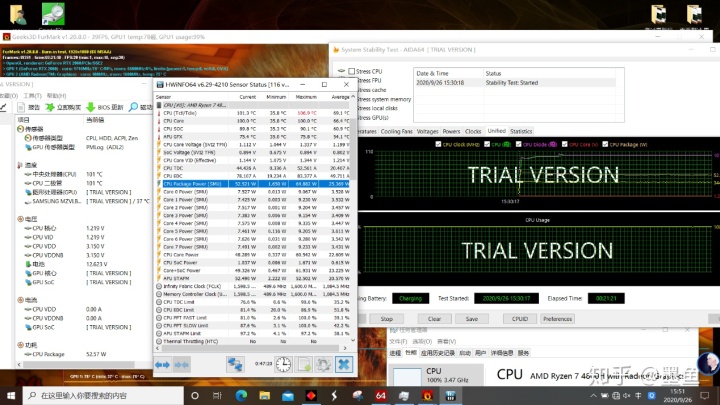Open AIDA64 工具(T) menu

tap(32, 96)
